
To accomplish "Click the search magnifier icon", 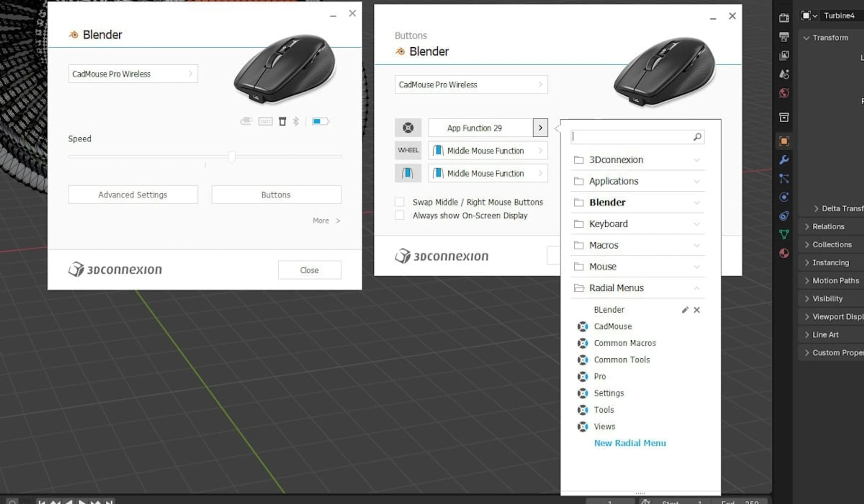I will [697, 137].
